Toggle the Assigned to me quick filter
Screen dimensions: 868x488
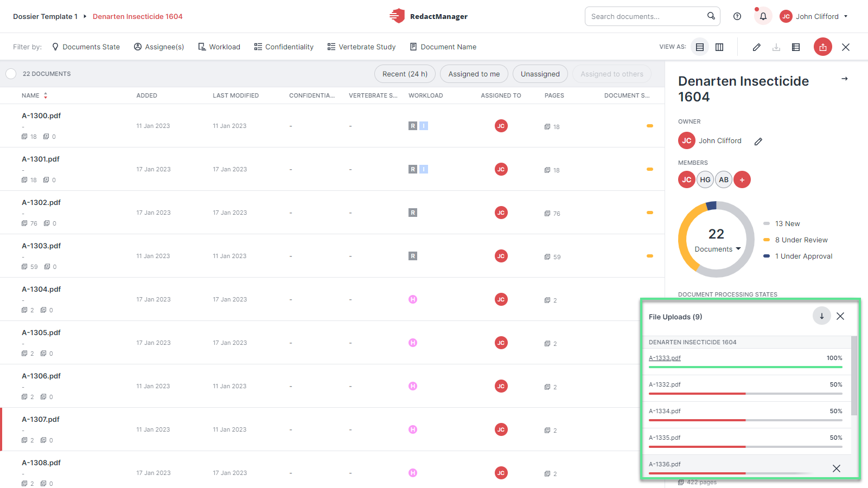pyautogui.click(x=474, y=74)
